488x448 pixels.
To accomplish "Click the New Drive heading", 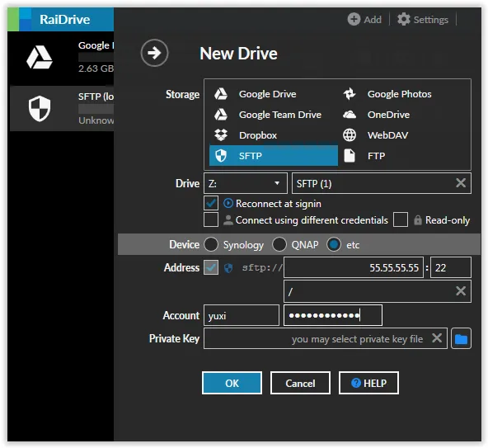I will click(x=238, y=54).
